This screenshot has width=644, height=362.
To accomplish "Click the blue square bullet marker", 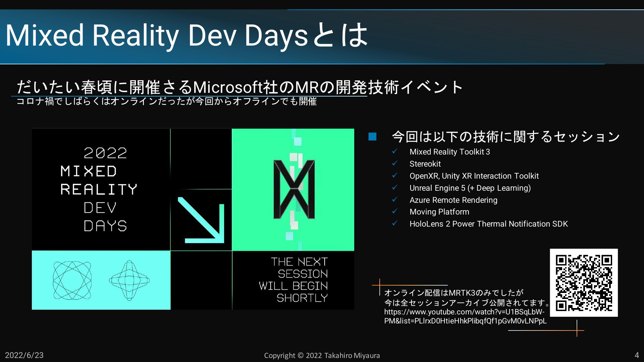I will point(372,136).
